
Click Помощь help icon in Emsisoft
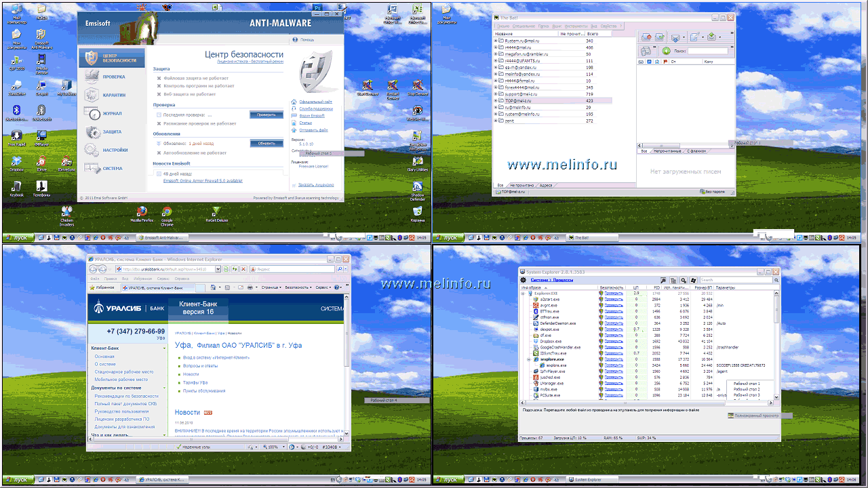pyautogui.click(x=294, y=39)
